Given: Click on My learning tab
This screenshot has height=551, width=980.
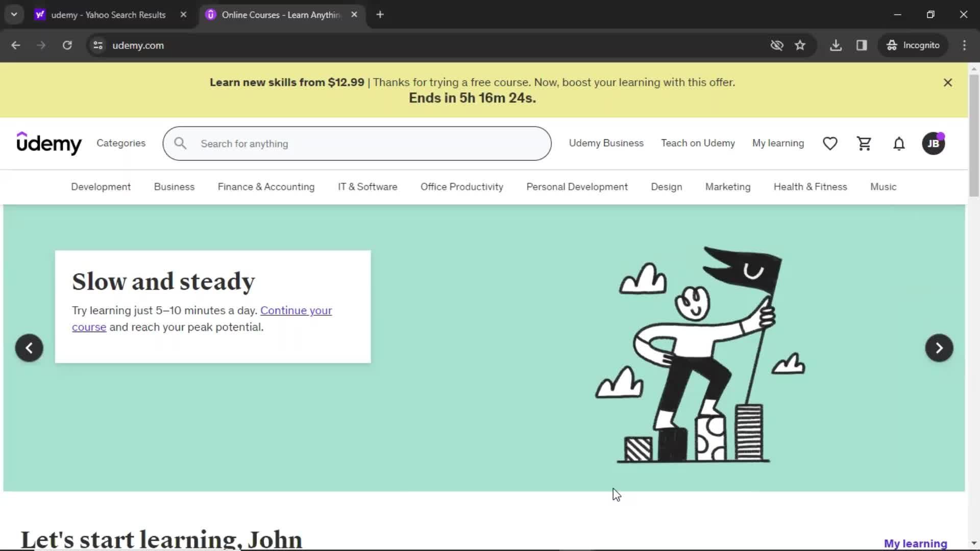Looking at the screenshot, I should (778, 143).
